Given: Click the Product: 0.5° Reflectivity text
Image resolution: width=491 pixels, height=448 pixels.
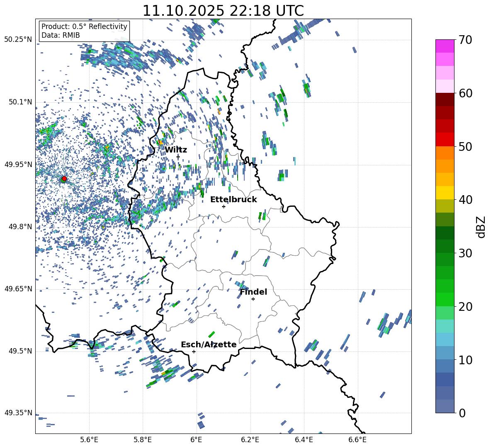Looking at the screenshot, I should pyautogui.click(x=84, y=27).
